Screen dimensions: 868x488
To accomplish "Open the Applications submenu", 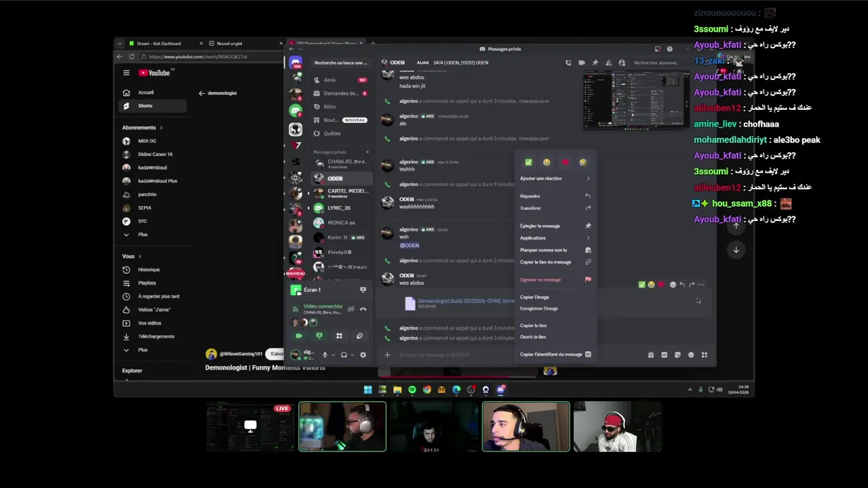I will tap(555, 238).
